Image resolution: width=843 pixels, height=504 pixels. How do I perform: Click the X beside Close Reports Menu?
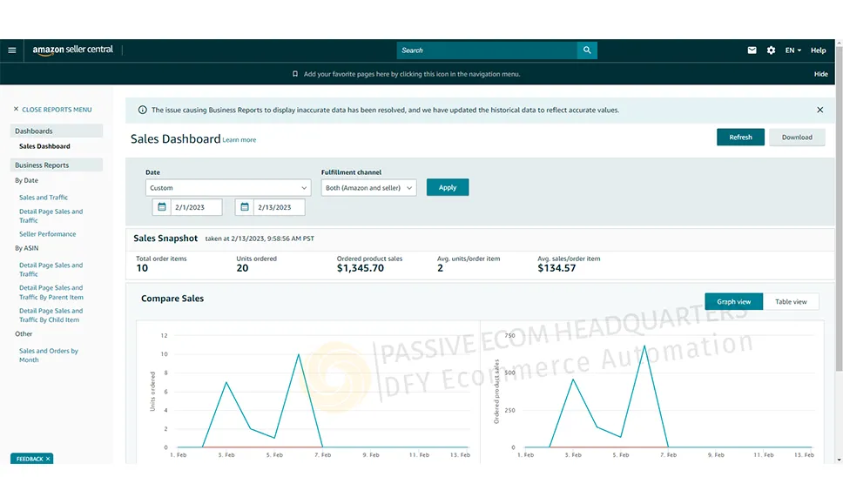tap(17, 109)
